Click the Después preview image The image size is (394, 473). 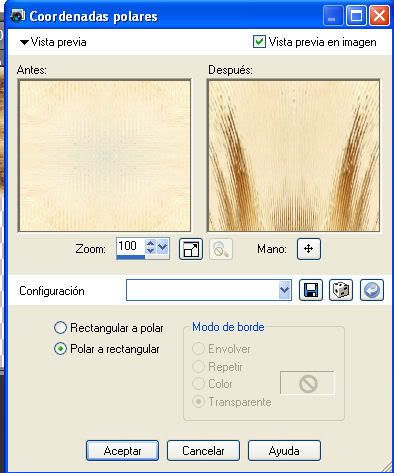[x=293, y=155]
